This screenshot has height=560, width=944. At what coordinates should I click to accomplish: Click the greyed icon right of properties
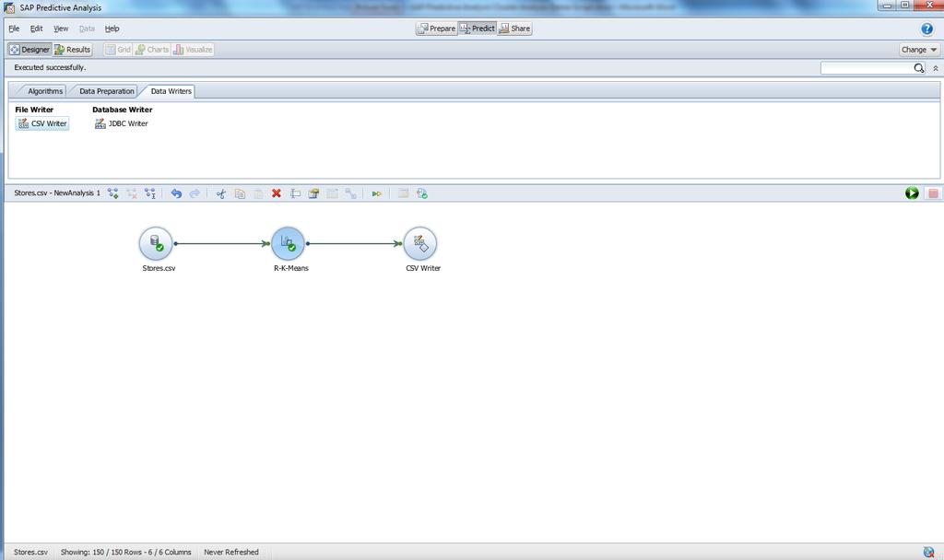coord(332,193)
